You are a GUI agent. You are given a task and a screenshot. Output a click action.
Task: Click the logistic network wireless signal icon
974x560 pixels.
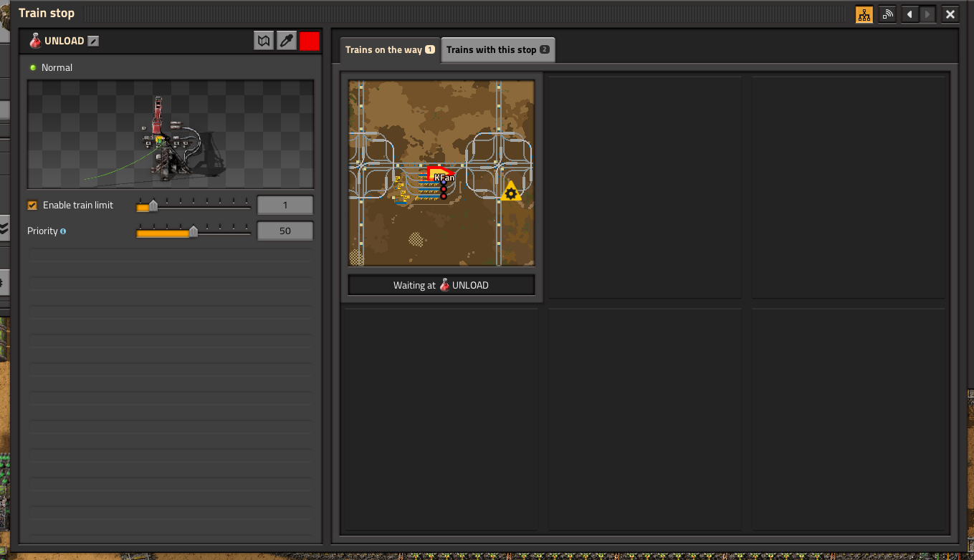coord(888,14)
